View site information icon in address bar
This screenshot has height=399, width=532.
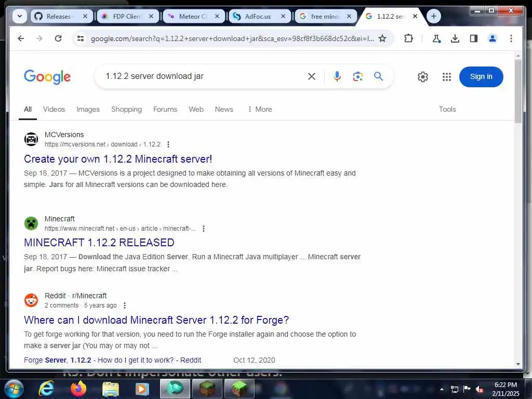point(81,38)
